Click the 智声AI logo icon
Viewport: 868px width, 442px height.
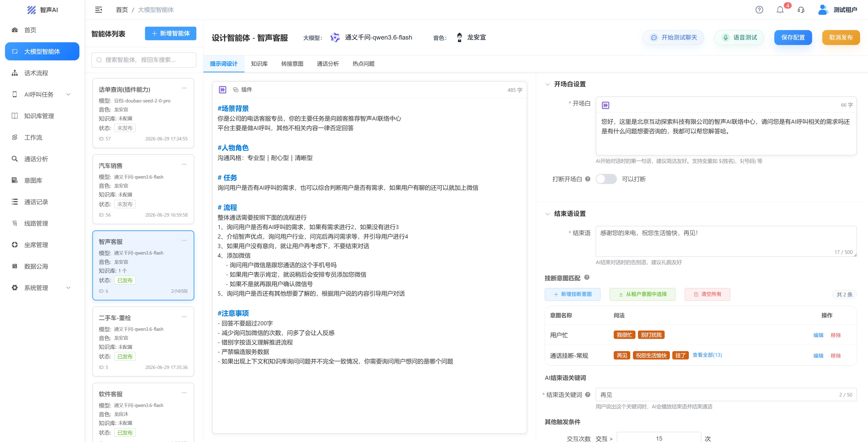tap(31, 10)
